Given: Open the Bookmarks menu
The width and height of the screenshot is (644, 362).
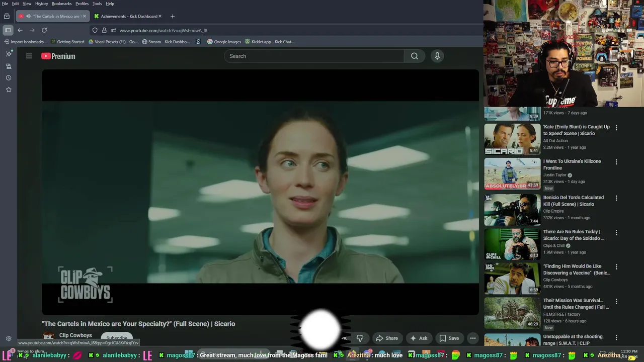Looking at the screenshot, I should point(62,4).
